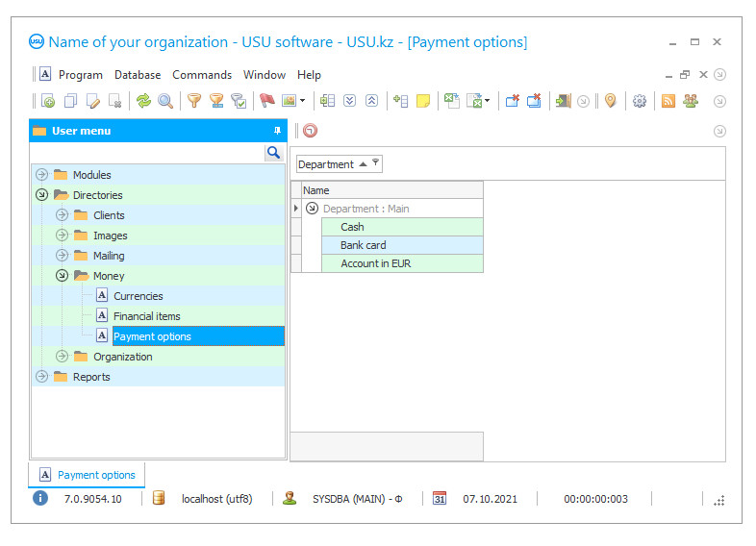Click the orange RSS feed icon
This screenshot has height=546, width=756.
668,101
